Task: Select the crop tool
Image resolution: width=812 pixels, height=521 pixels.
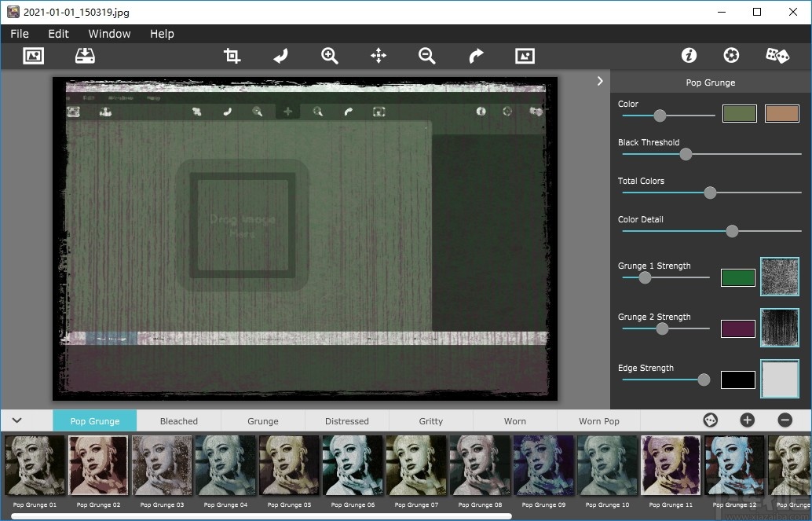Action: (232, 56)
